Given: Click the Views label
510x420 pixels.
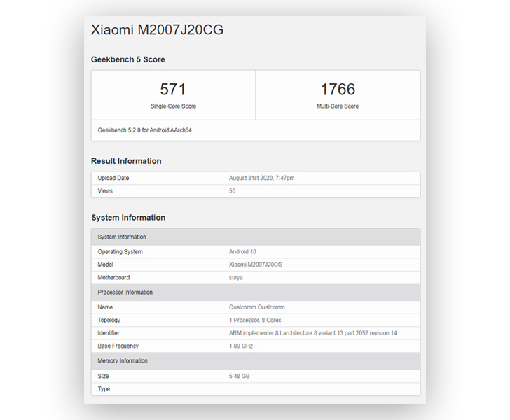Looking at the screenshot, I should tap(105, 191).
